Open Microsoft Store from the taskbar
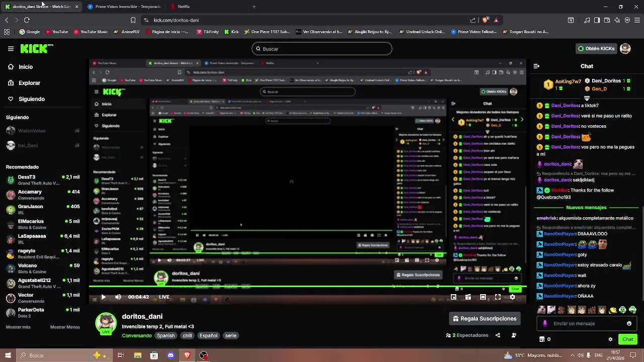The height and width of the screenshot is (362, 644). (x=154, y=355)
